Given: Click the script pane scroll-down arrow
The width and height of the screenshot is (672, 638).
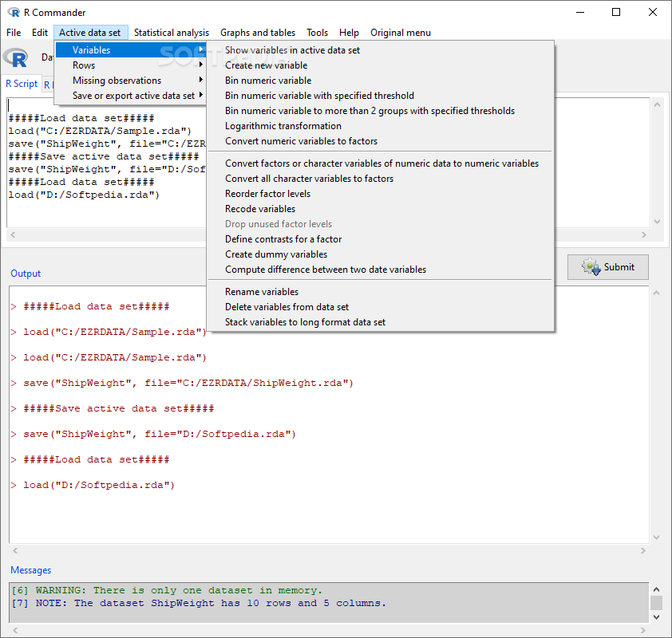Looking at the screenshot, I should [657, 222].
